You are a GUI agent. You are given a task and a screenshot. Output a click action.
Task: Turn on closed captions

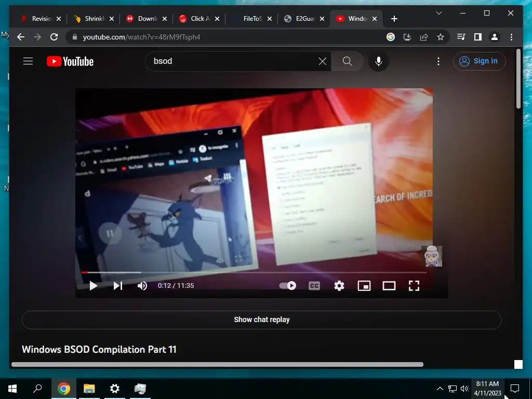pos(314,286)
